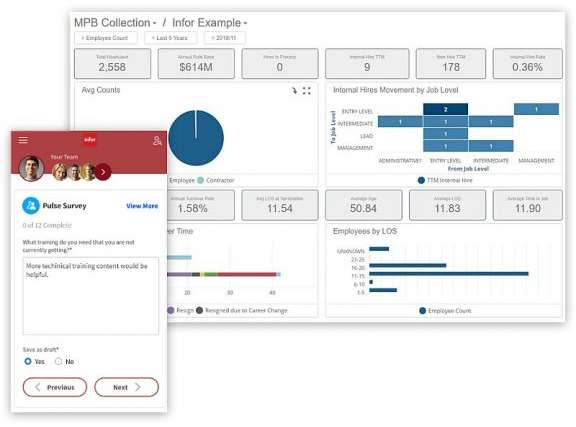Screen dimensions: 576x427
Task: Click the red segment of the stacked bar
Action: click(247, 274)
